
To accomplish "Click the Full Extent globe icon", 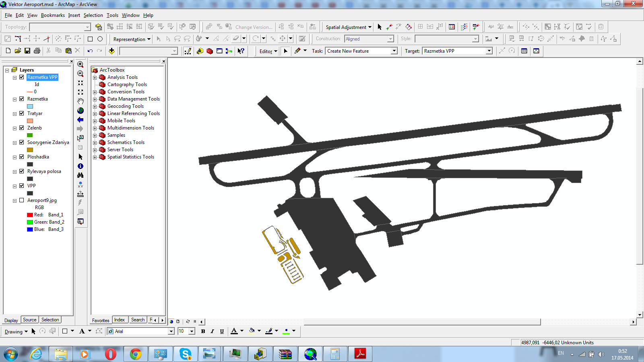I will pyautogui.click(x=80, y=111).
